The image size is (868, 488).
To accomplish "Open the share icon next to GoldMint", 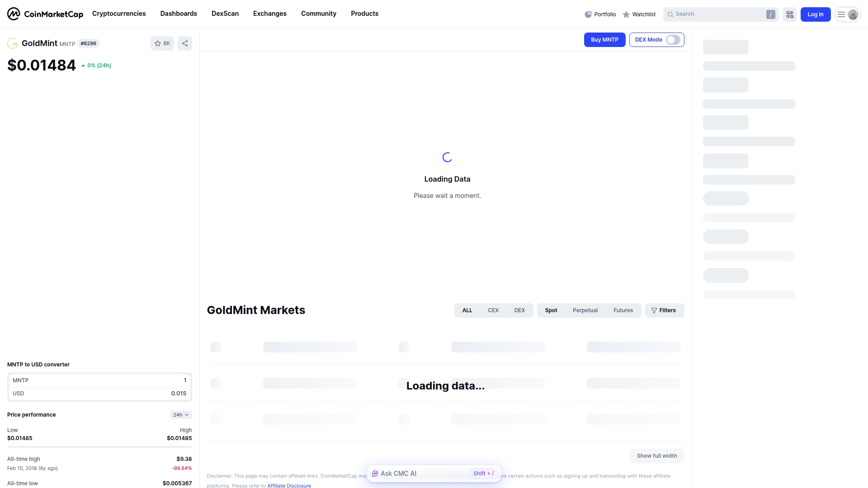I will (x=184, y=43).
